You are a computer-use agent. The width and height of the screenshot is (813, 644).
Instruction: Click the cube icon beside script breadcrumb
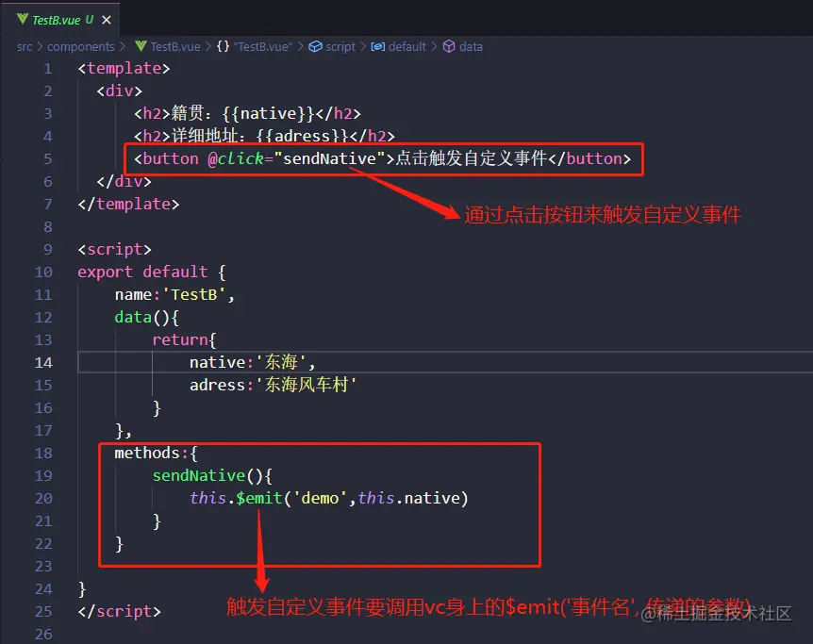[x=315, y=46]
